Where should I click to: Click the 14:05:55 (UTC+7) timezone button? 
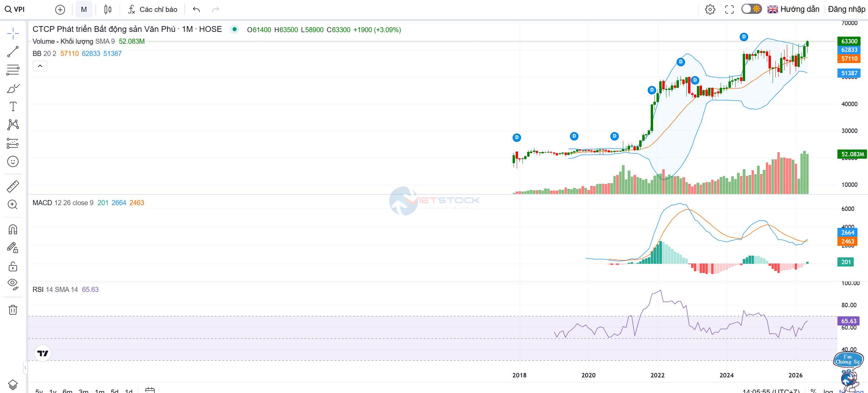771,391
